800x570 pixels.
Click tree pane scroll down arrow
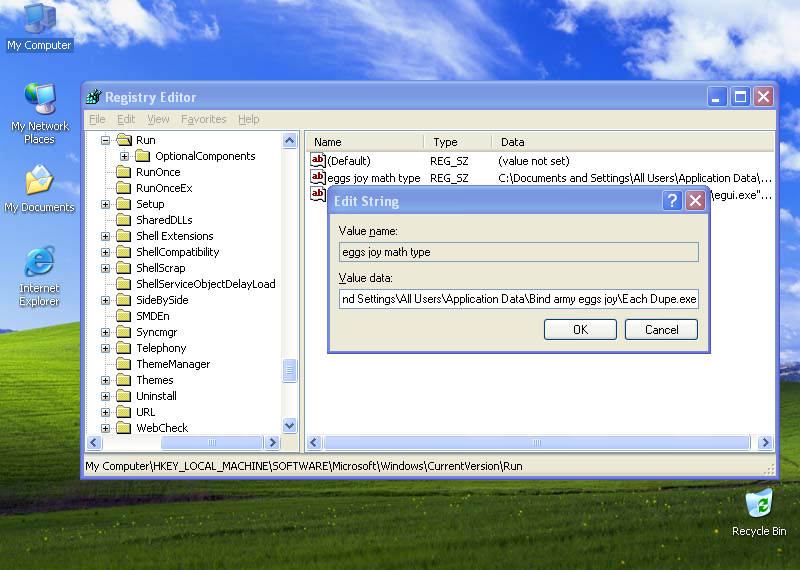pos(289,425)
